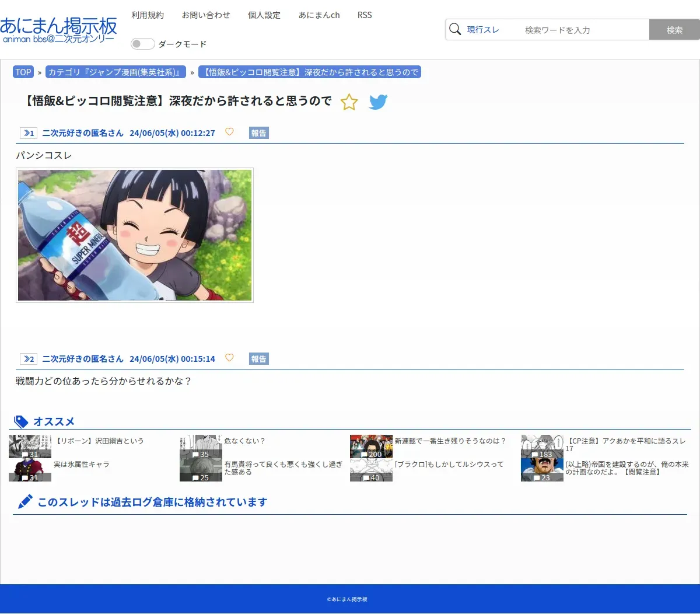Click the pencil icon beside archive notice

pyautogui.click(x=25, y=502)
